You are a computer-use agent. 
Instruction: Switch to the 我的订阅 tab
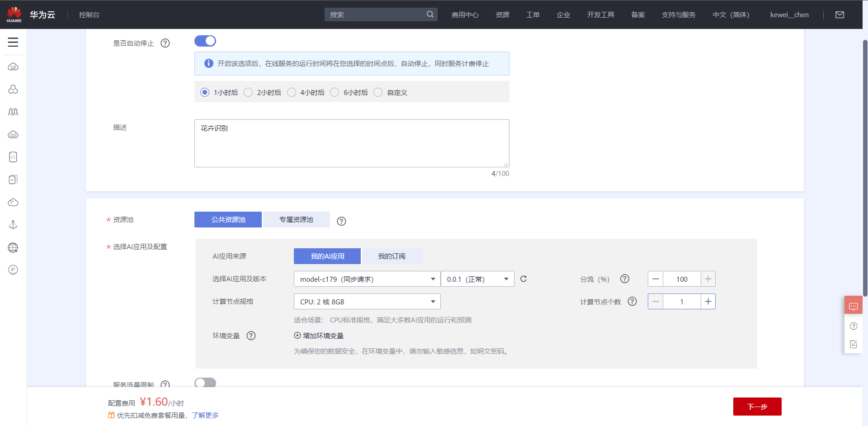[x=392, y=256]
